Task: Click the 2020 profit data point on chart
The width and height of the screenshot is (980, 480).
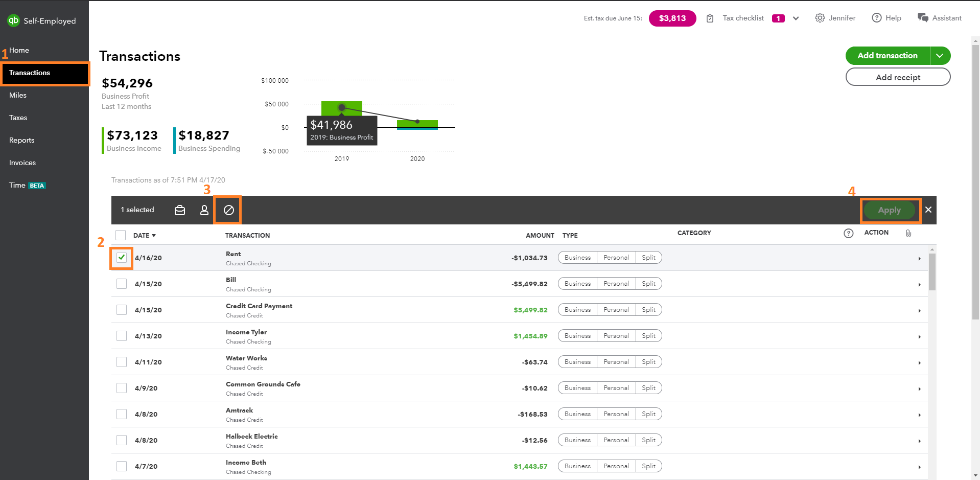Action: (x=417, y=121)
